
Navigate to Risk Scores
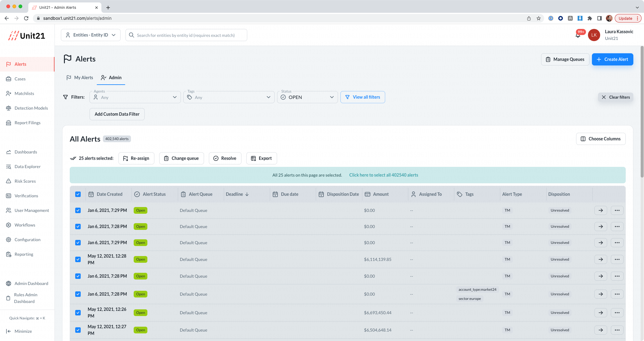point(25,181)
